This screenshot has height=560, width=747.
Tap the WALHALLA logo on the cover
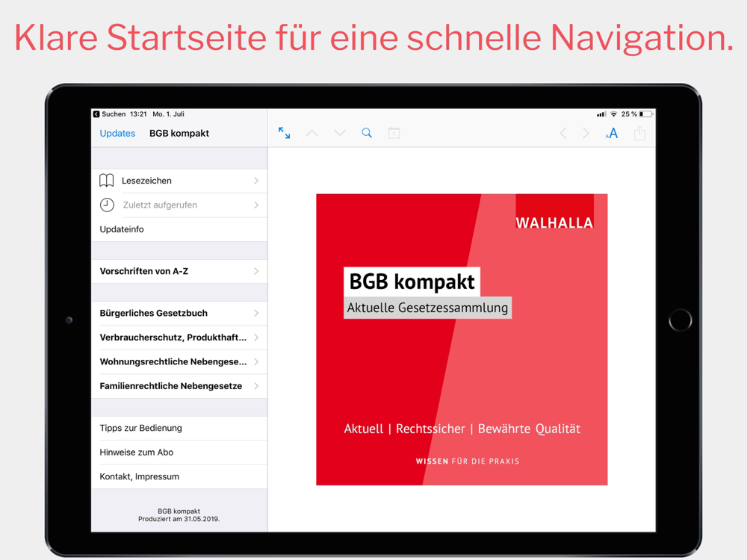(x=554, y=212)
